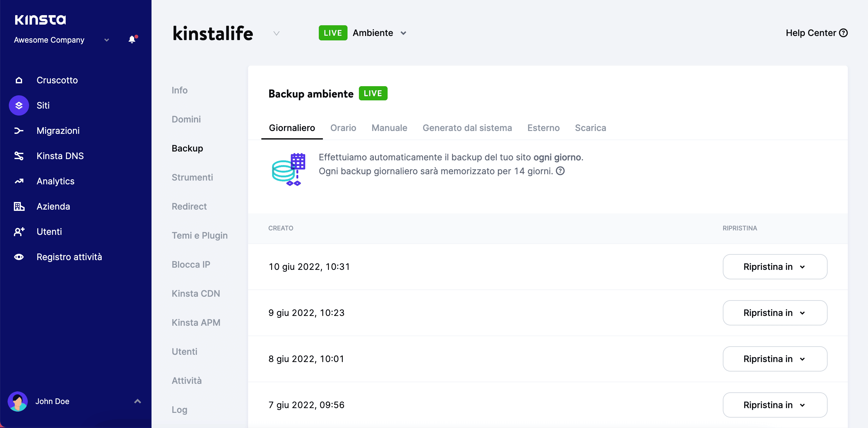
Task: Toggle the LIVE environment badge
Action: tap(333, 33)
